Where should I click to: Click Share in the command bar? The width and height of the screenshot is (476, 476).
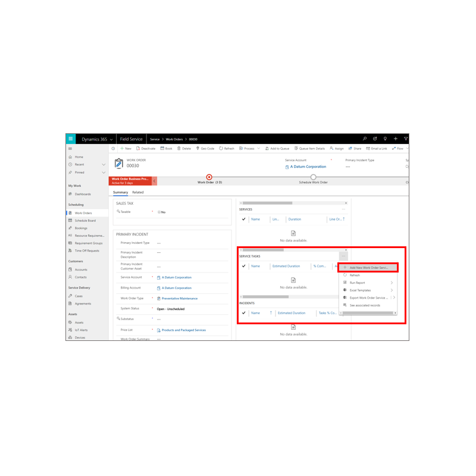355,148
